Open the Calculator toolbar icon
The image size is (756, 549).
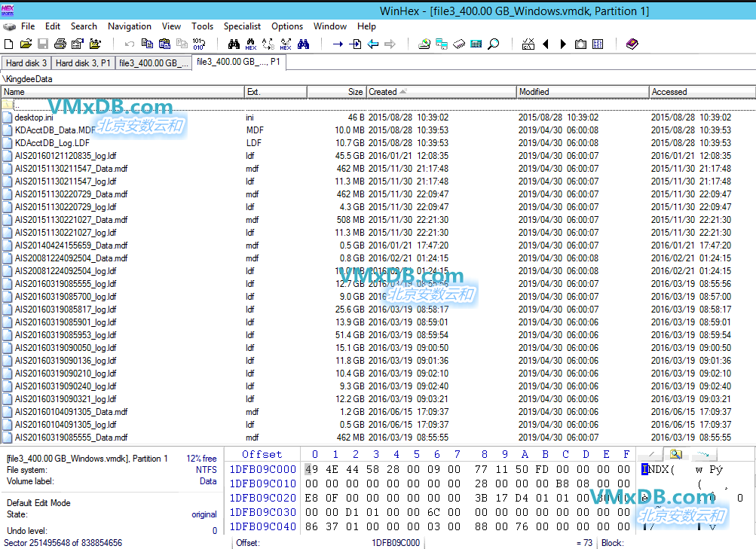(476, 44)
